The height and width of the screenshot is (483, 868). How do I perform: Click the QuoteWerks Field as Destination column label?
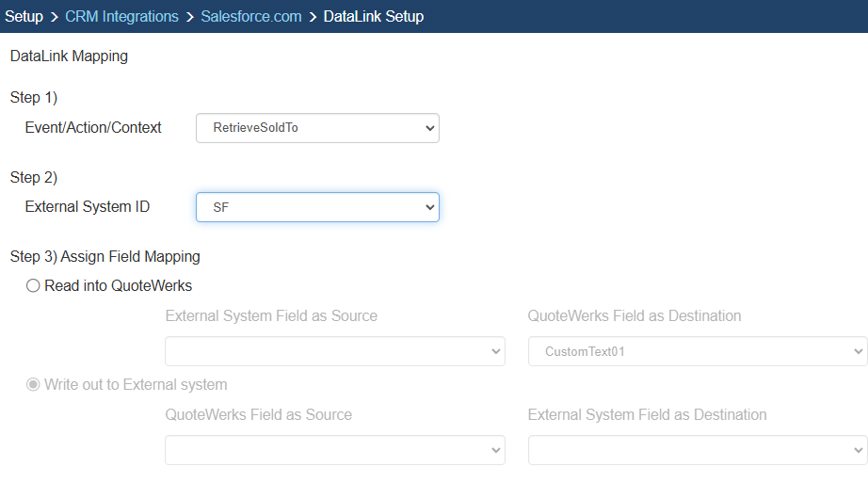click(634, 316)
